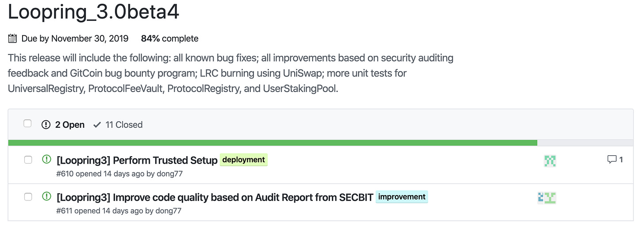
Task: Toggle the select-all issues checkbox in header
Action: click(x=27, y=123)
